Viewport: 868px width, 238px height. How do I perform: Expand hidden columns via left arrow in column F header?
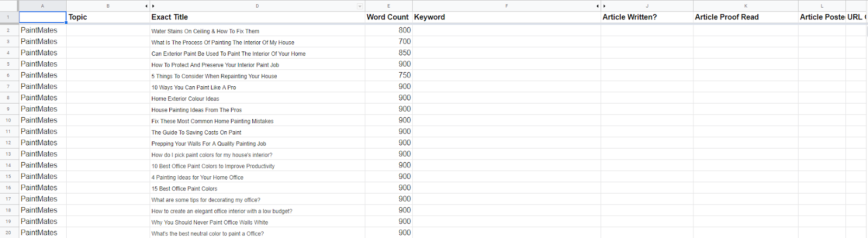pos(597,6)
